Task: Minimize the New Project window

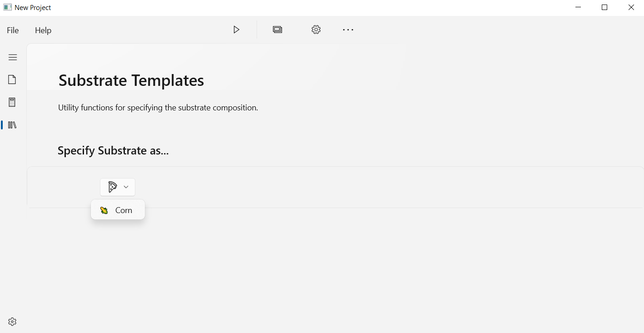Action: 578,7
